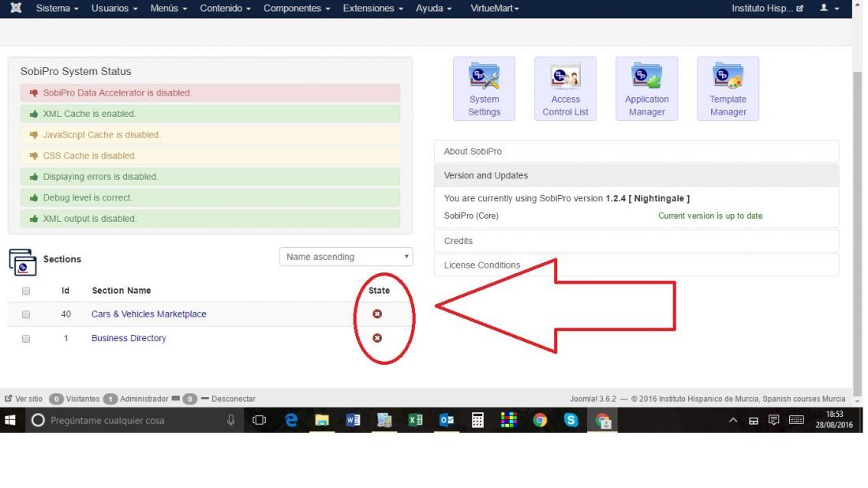Click the Cortana search box
The width and height of the screenshot is (868, 488).
(133, 420)
